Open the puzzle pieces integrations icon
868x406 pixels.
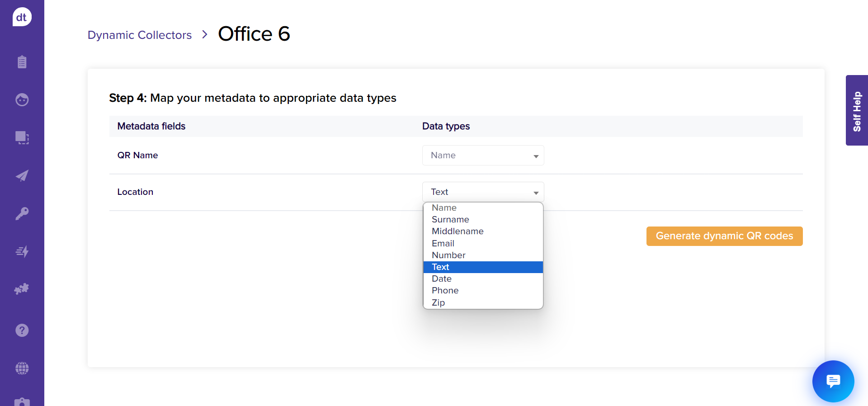pyautogui.click(x=22, y=289)
